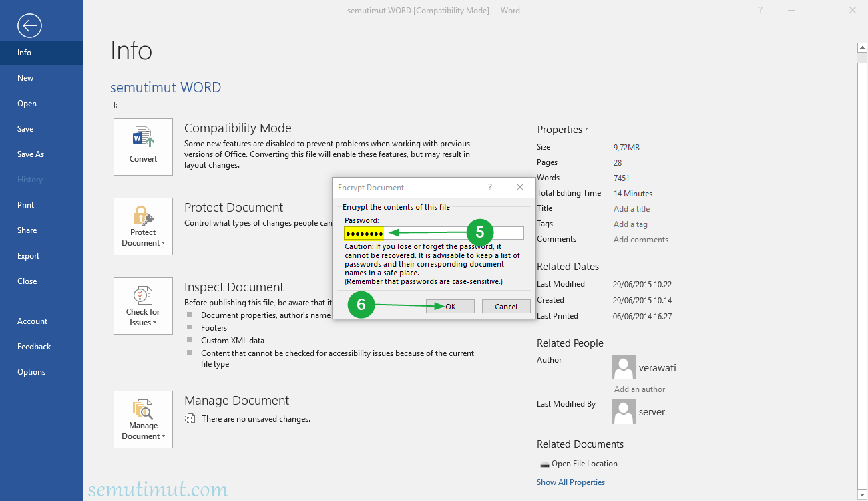Open Options in the sidebar
This screenshot has height=501, width=868.
41,372
